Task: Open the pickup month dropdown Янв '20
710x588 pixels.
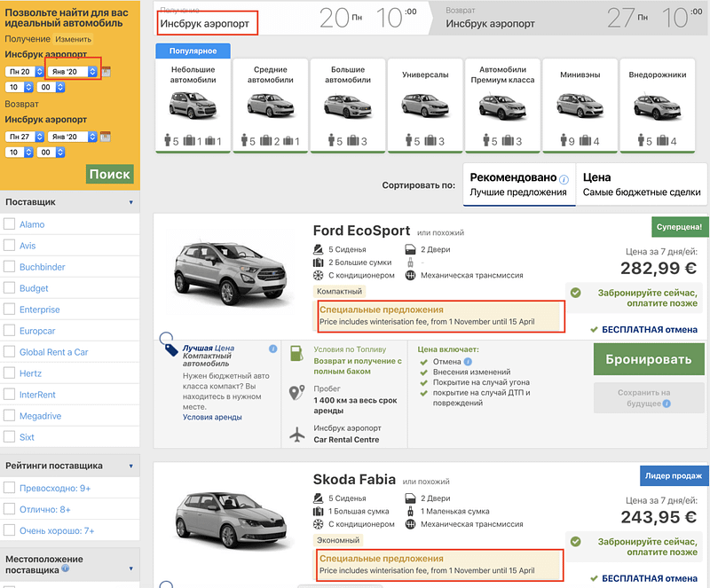Action: [72, 72]
